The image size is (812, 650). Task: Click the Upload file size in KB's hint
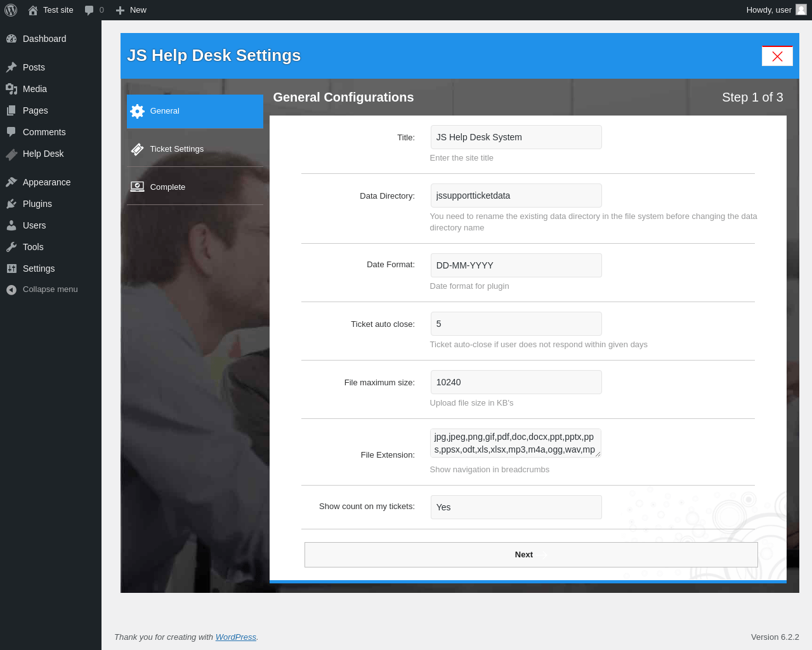pos(472,403)
